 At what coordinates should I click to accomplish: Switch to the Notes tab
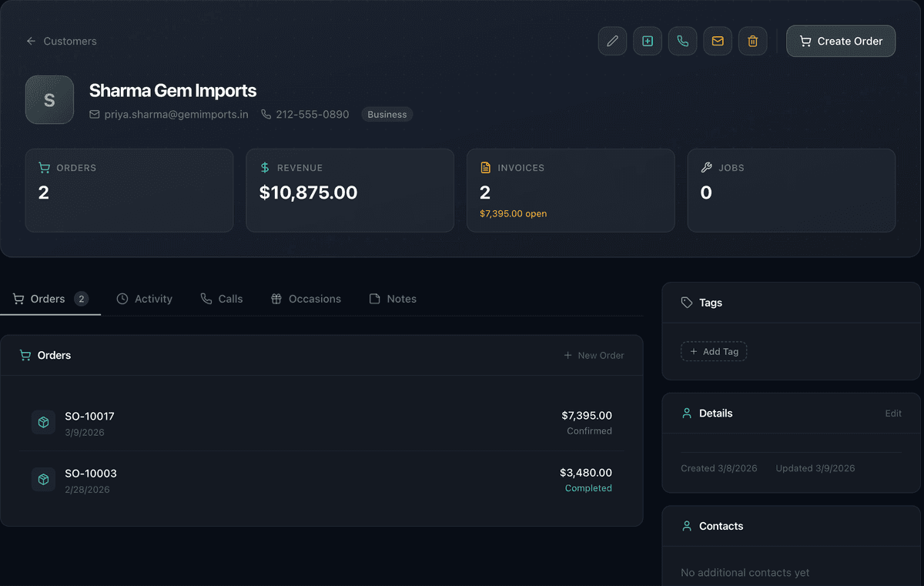[393, 299]
